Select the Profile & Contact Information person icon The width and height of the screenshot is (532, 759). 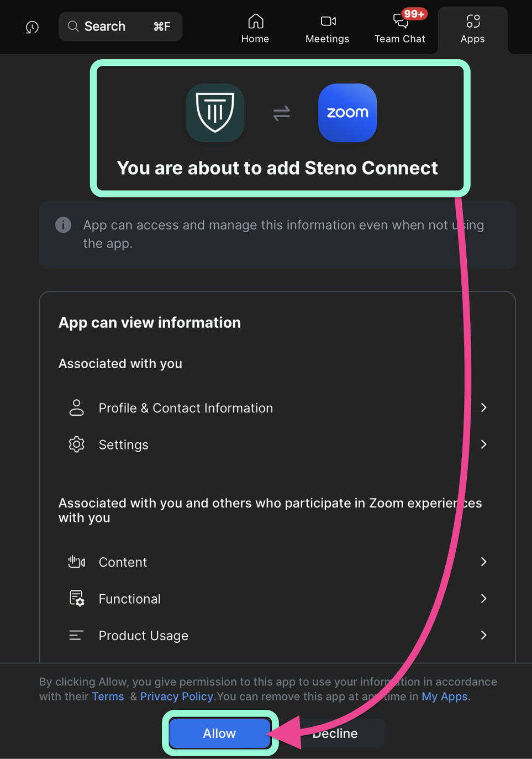(x=76, y=407)
